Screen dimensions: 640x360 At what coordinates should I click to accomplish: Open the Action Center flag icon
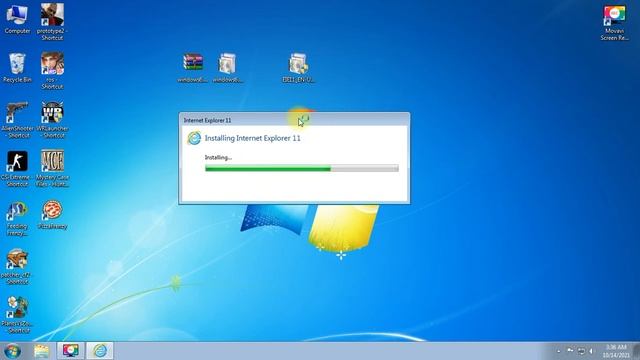click(x=570, y=351)
